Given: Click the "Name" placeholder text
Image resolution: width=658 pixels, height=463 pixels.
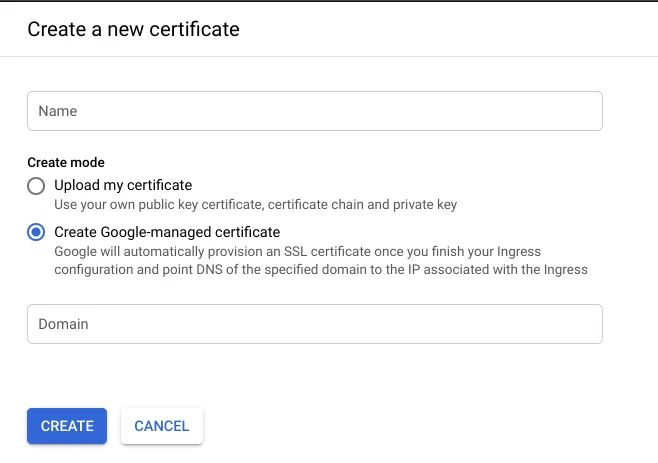Looking at the screenshot, I should (58, 111).
